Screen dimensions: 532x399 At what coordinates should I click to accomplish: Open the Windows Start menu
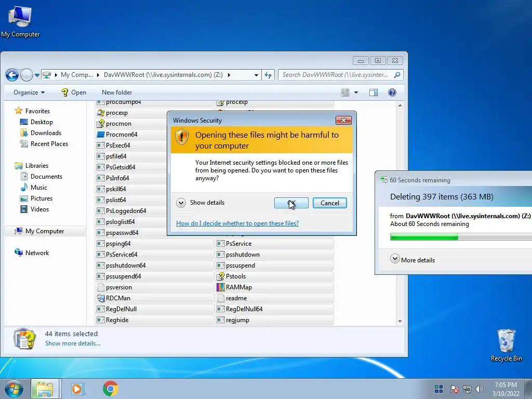tap(14, 389)
